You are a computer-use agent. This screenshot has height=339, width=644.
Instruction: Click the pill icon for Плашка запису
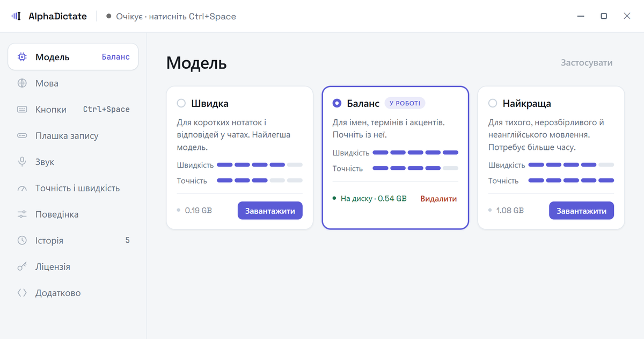22,136
